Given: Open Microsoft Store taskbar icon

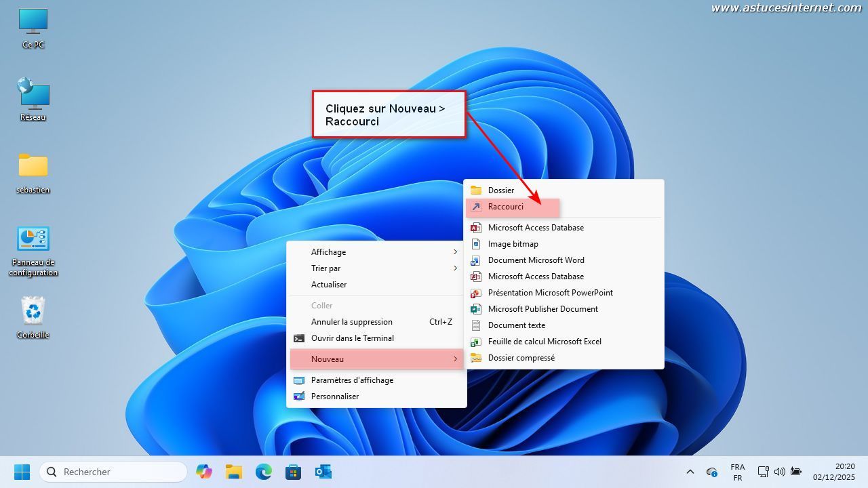Looking at the screenshot, I should tap(293, 472).
